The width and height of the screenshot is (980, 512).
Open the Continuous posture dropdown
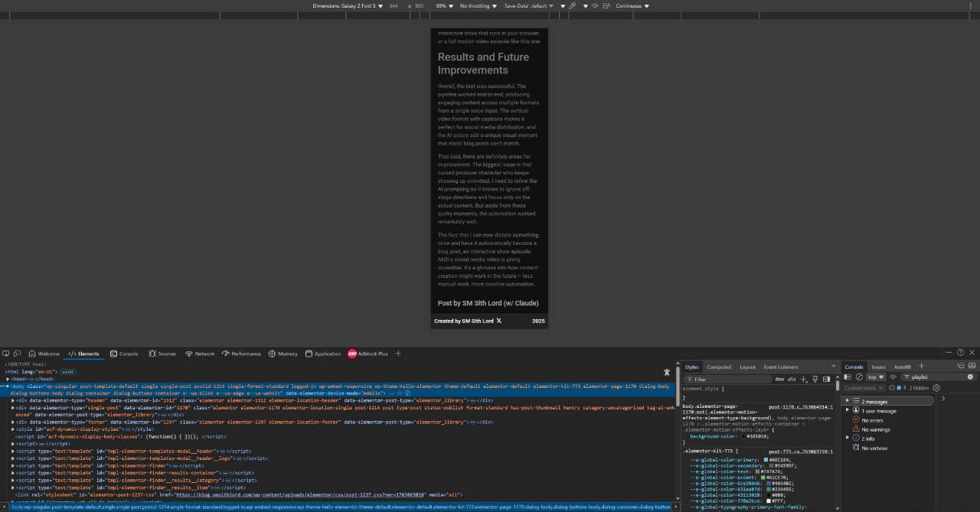tap(632, 6)
